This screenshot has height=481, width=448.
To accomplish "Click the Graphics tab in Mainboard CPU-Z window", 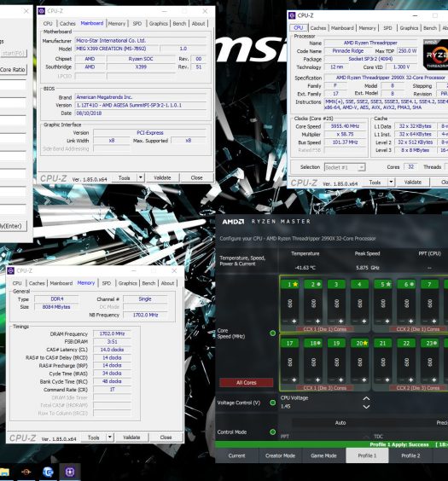I will tap(159, 23).
